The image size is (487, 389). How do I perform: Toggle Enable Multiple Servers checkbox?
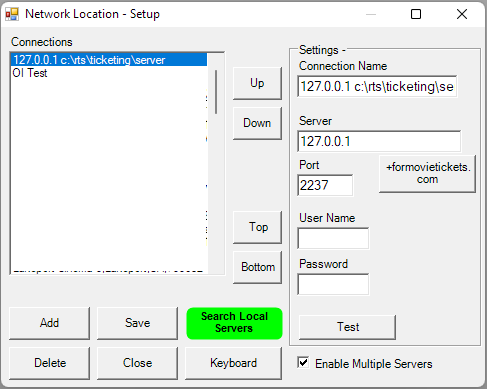point(303,362)
